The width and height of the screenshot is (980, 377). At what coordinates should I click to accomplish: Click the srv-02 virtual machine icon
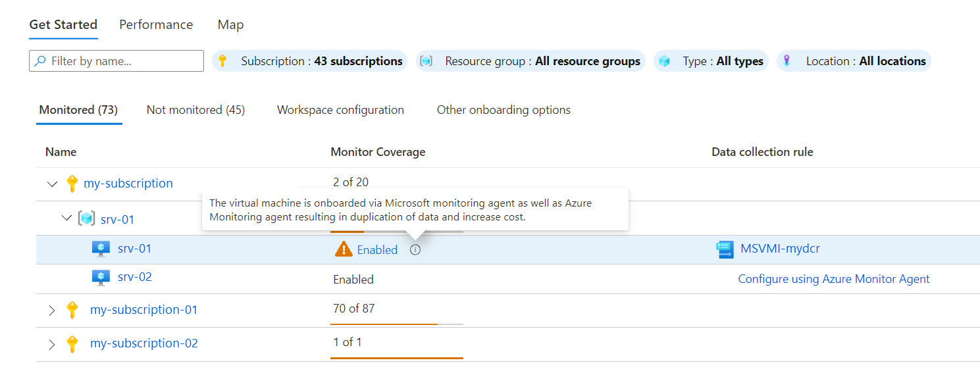point(100,277)
